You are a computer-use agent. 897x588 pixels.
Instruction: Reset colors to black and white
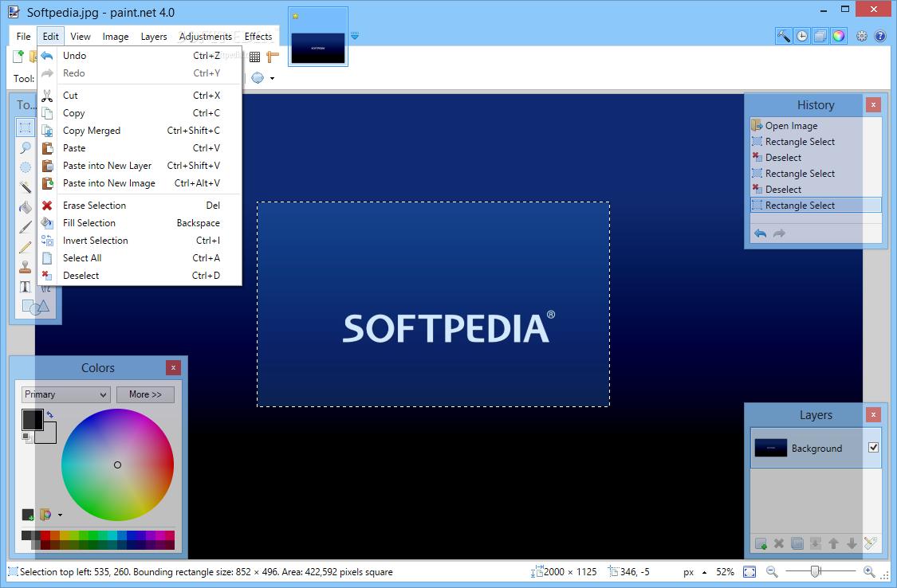26,437
